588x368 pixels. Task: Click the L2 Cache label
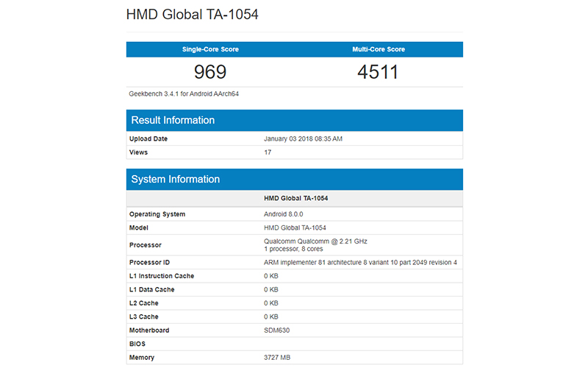143,302
